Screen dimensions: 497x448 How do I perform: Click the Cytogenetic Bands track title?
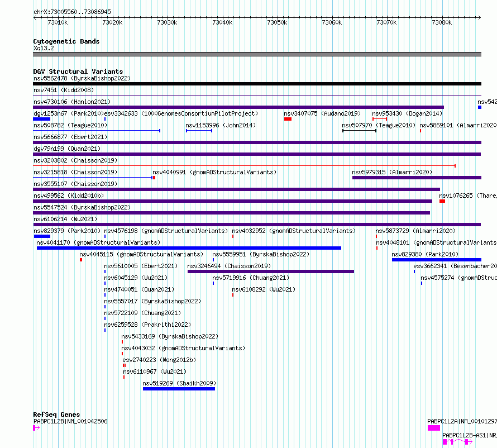(x=66, y=41)
